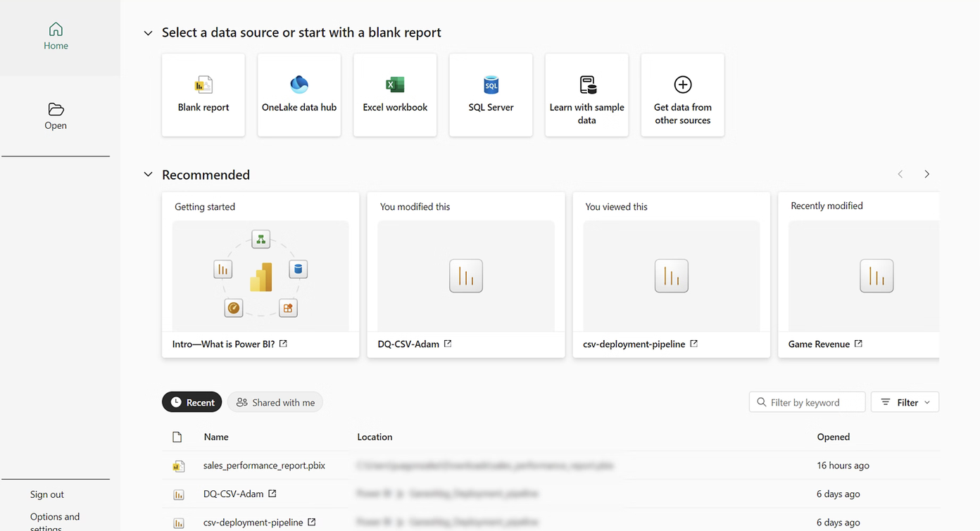Sort the list by Opened column header
Image resolution: width=980 pixels, height=531 pixels.
tap(834, 437)
